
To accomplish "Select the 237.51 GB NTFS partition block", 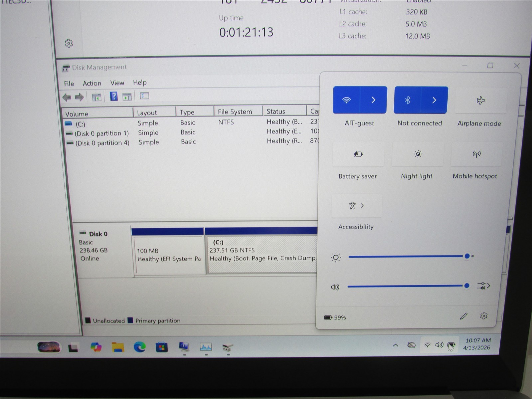I will coord(262,254).
